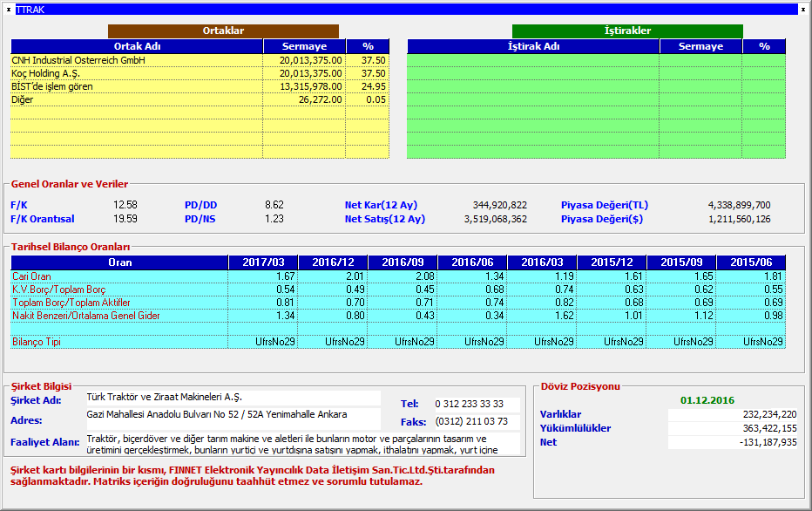Select the F/K value 12.58
The width and height of the screenshot is (812, 511).
tap(125, 205)
